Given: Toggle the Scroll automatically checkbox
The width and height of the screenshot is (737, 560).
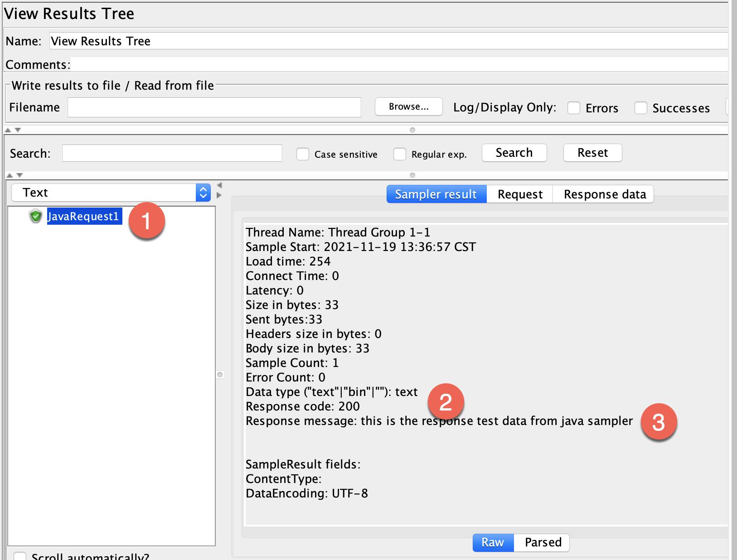Looking at the screenshot, I should (x=19, y=556).
